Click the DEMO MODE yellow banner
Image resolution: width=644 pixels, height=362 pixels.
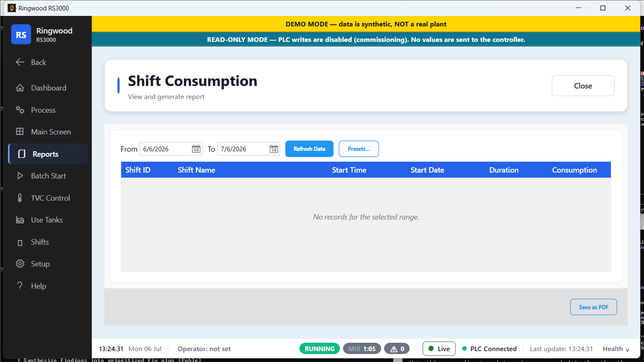tap(366, 24)
